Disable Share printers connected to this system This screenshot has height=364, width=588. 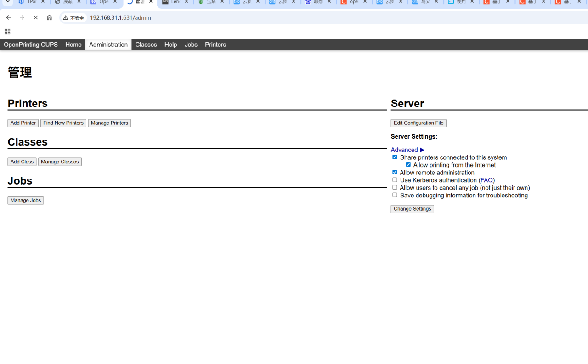click(x=395, y=157)
